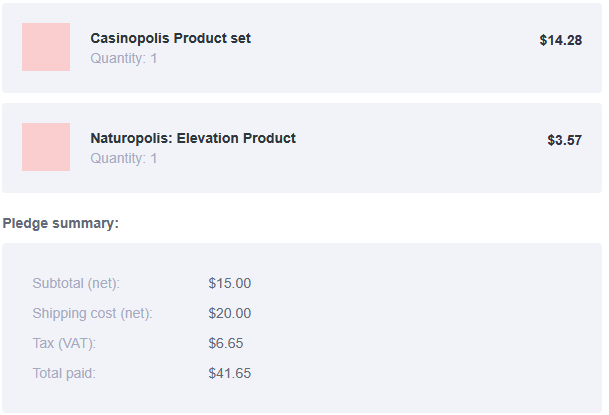Select the $3.57 price
This screenshot has height=415, width=609.
click(x=564, y=140)
